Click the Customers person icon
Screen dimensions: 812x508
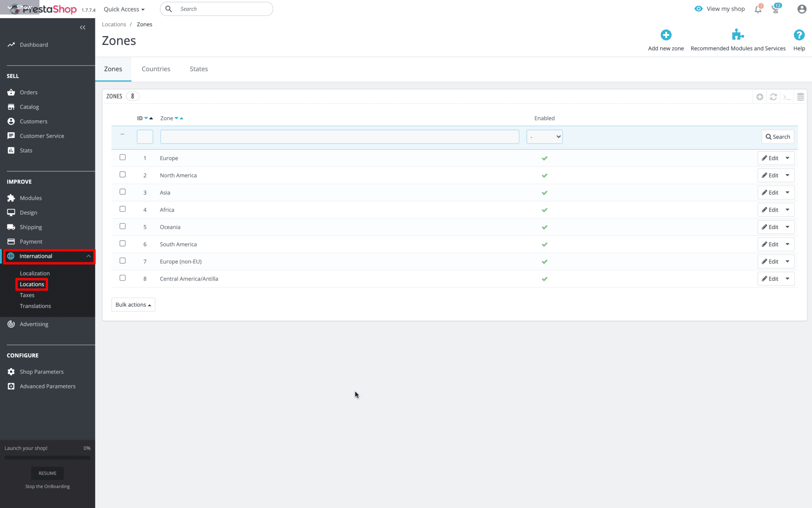click(11, 121)
